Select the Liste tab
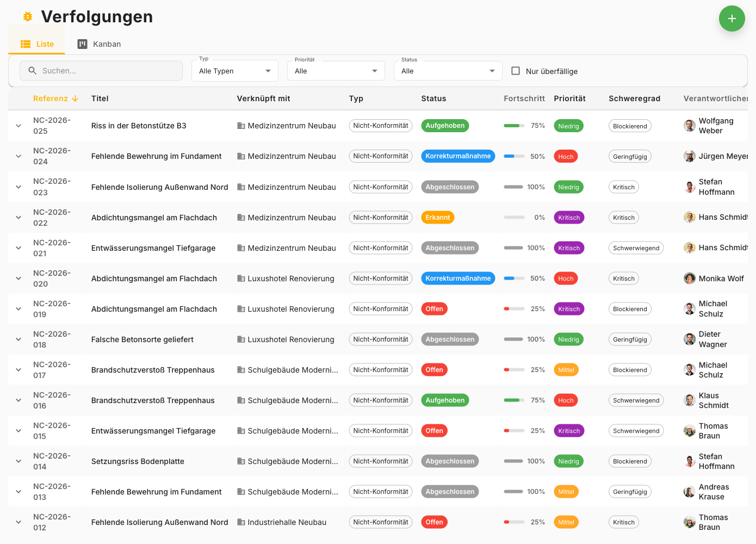756x544 pixels. coord(37,44)
